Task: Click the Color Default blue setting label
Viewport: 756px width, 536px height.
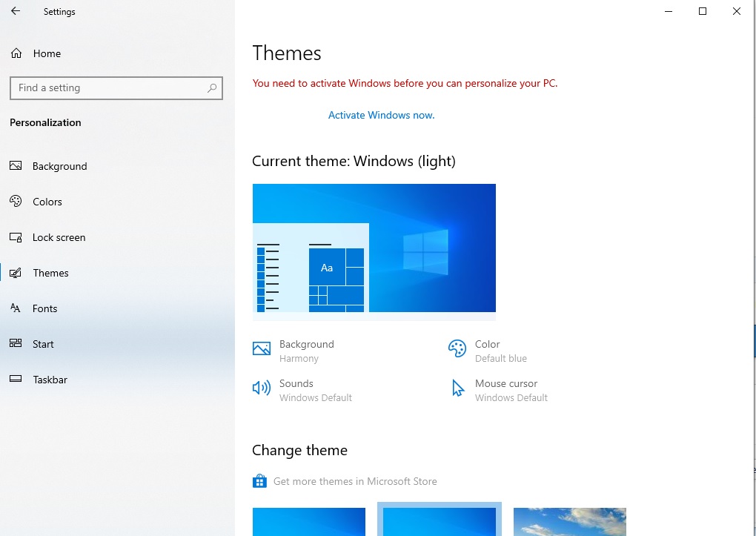Action: click(500, 351)
